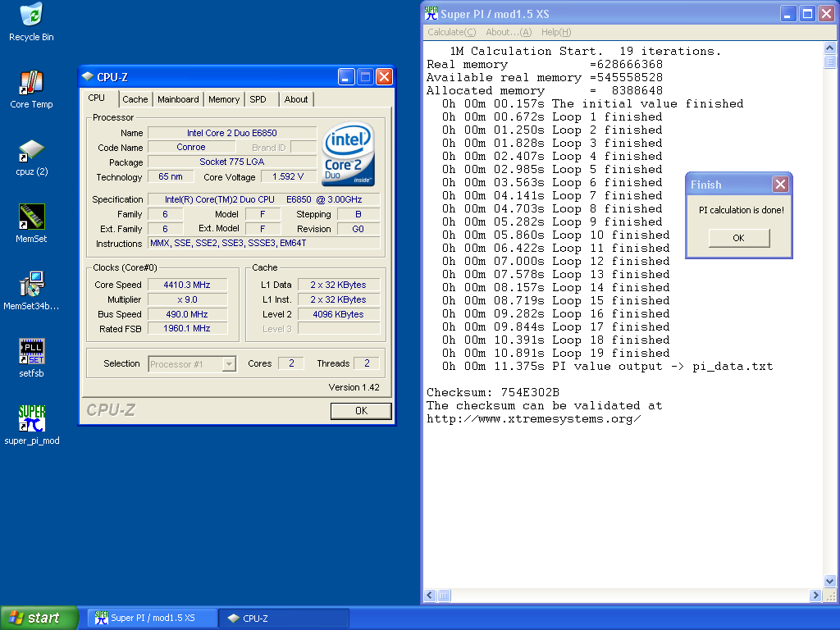The image size is (840, 630).
Task: Click the horizontal scrollbar left arrow in Super PI
Action: (x=430, y=596)
